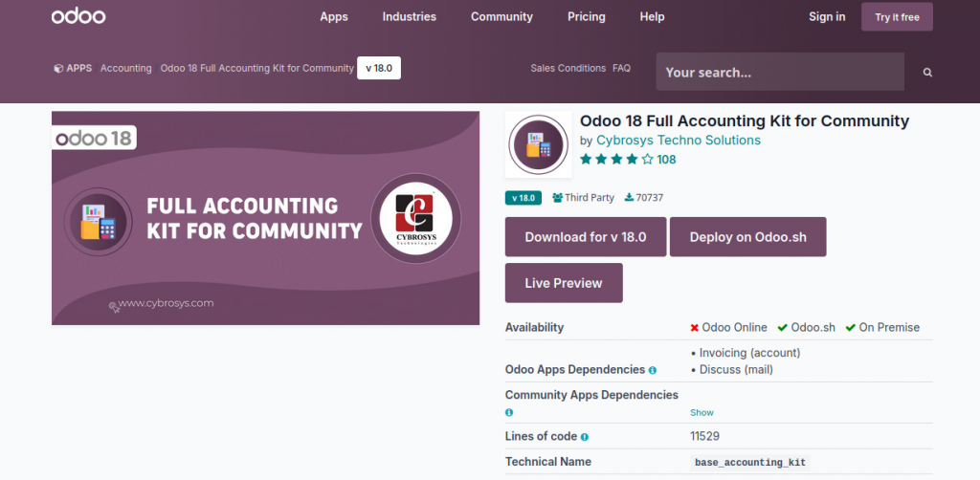Open Cybrosys Techno Solutions author link

click(678, 141)
